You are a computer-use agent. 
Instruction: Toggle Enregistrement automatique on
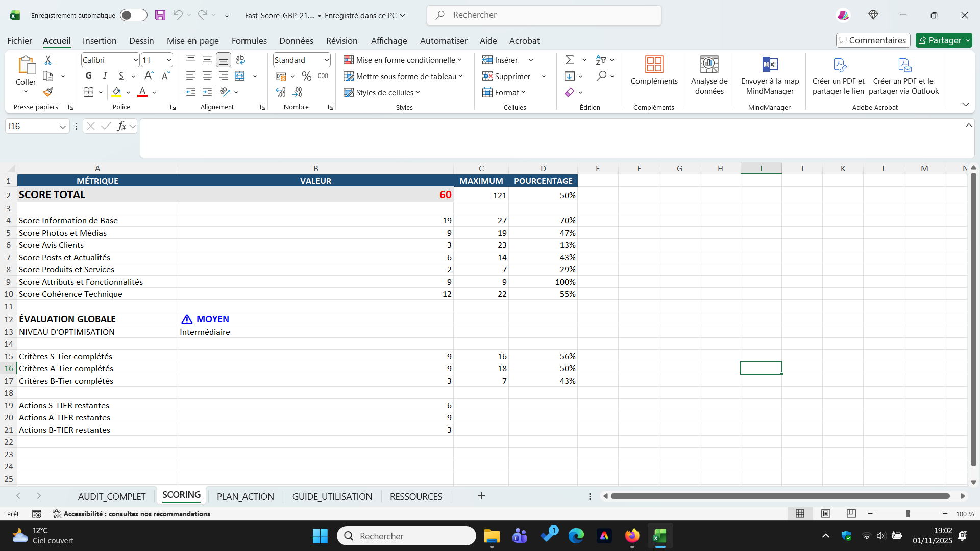(133, 15)
